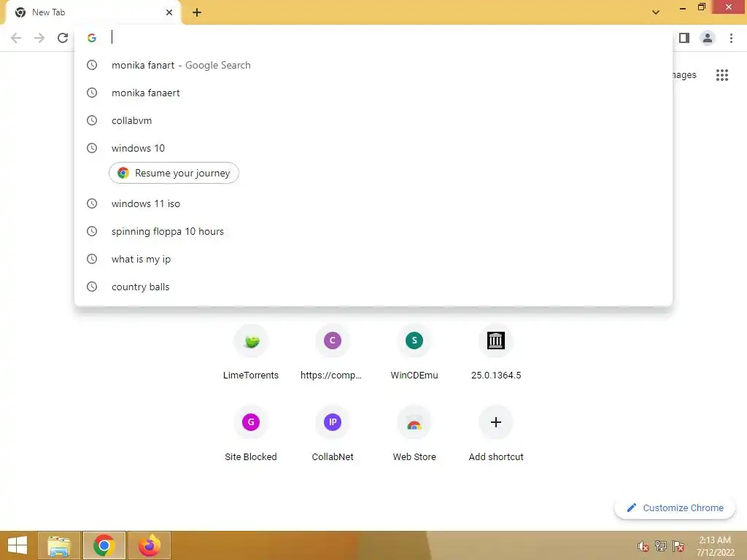Open the side panel icon
The width and height of the screenshot is (747, 560).
pos(684,38)
